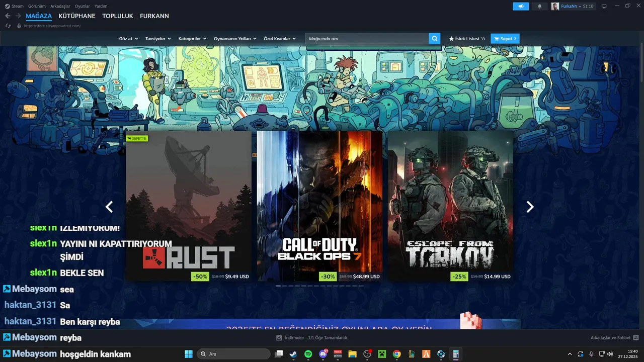Select the first carousel page dot
Image resolution: width=644 pixels, height=362 pixels.
click(279, 286)
